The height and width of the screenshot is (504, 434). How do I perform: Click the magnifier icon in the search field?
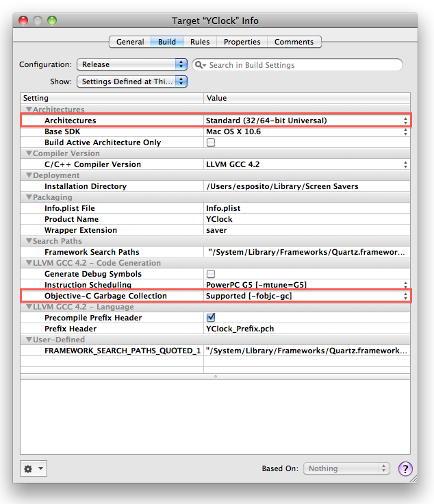[200, 65]
